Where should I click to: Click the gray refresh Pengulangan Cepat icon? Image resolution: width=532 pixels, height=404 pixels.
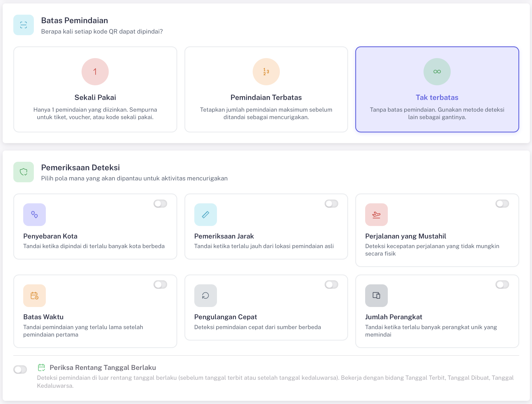click(x=205, y=296)
